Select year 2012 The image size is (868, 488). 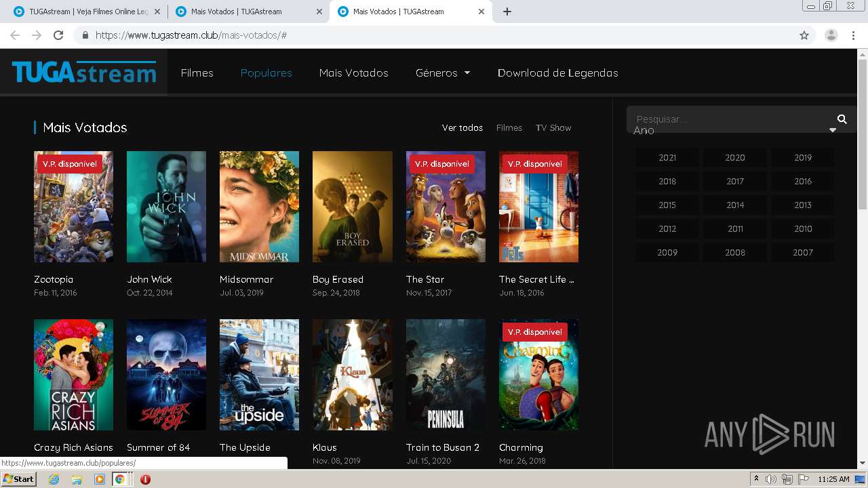point(667,228)
